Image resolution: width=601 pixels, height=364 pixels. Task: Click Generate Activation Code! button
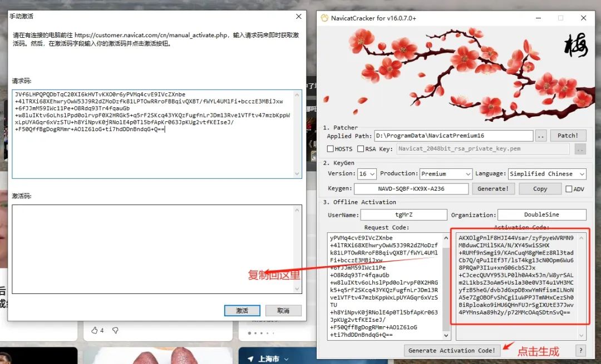point(452,350)
